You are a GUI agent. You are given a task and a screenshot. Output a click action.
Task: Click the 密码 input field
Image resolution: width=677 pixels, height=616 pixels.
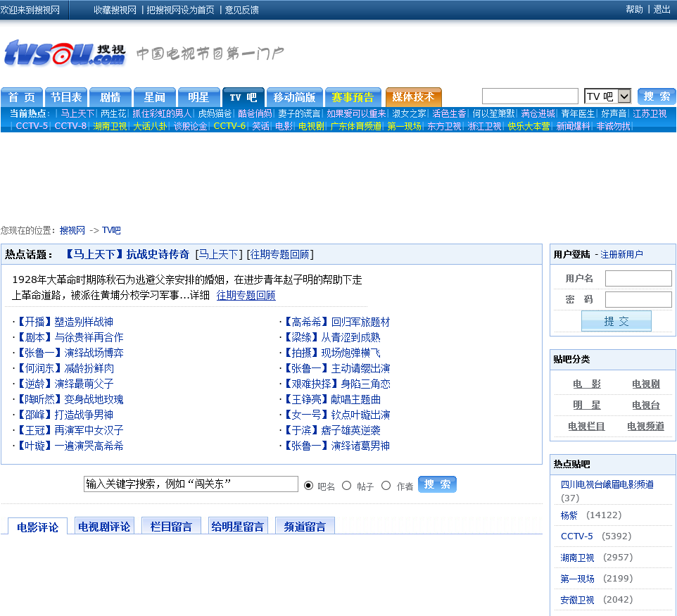tap(638, 300)
